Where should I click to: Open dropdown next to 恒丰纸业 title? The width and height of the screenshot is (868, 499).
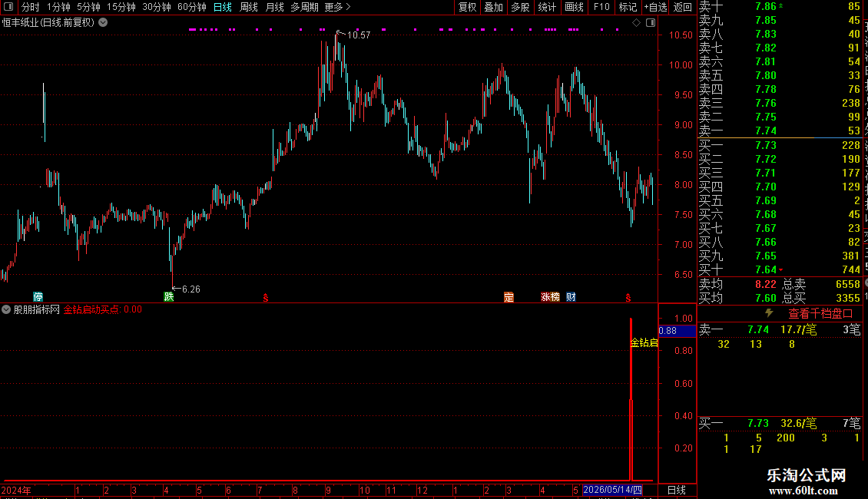click(x=103, y=23)
